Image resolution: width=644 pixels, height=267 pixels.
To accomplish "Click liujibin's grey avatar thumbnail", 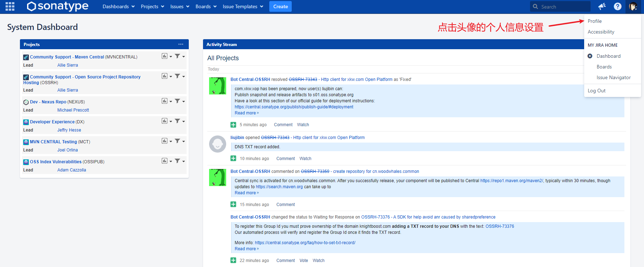I will (218, 144).
